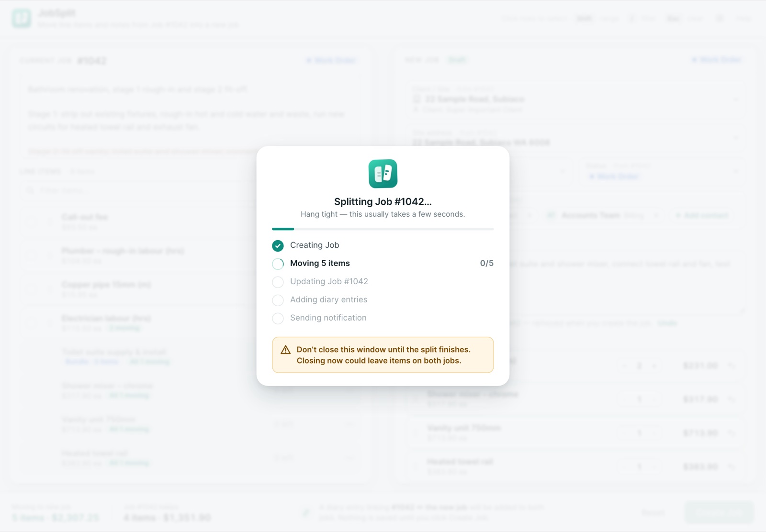The height and width of the screenshot is (532, 766).
Task: Click the Work Order tag on current job
Action: pyautogui.click(x=331, y=60)
